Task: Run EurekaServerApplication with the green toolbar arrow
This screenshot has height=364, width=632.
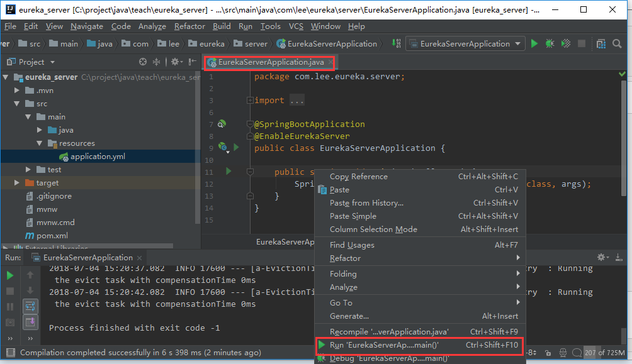Action: [x=534, y=43]
